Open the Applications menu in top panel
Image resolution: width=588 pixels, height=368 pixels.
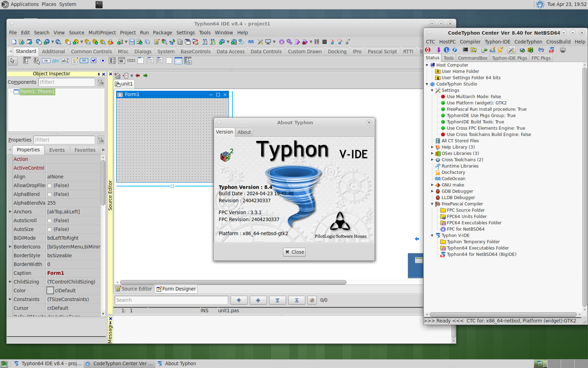tap(24, 4)
